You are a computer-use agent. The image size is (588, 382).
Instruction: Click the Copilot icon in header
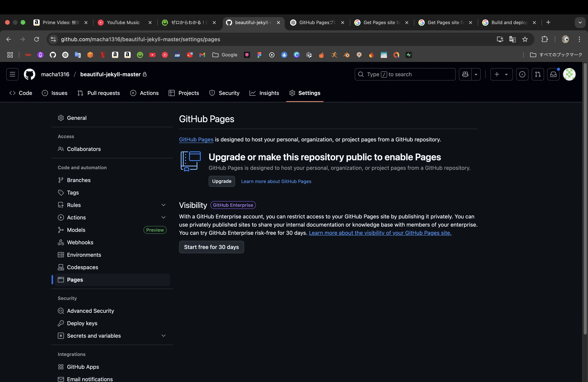click(465, 74)
